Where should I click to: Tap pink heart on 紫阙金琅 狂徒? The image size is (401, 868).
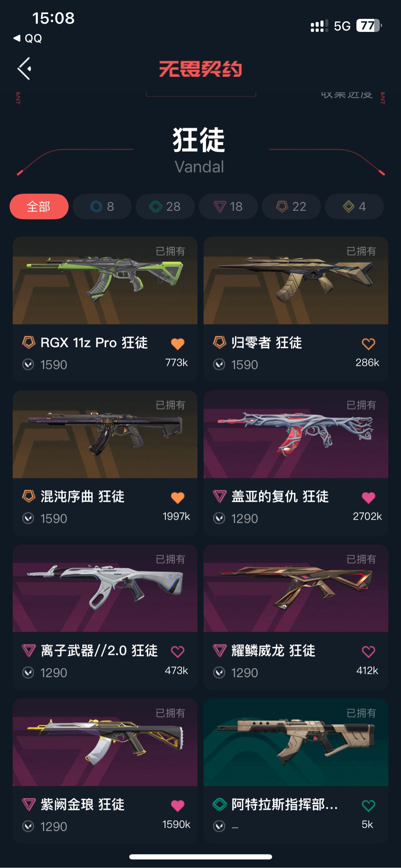(177, 806)
